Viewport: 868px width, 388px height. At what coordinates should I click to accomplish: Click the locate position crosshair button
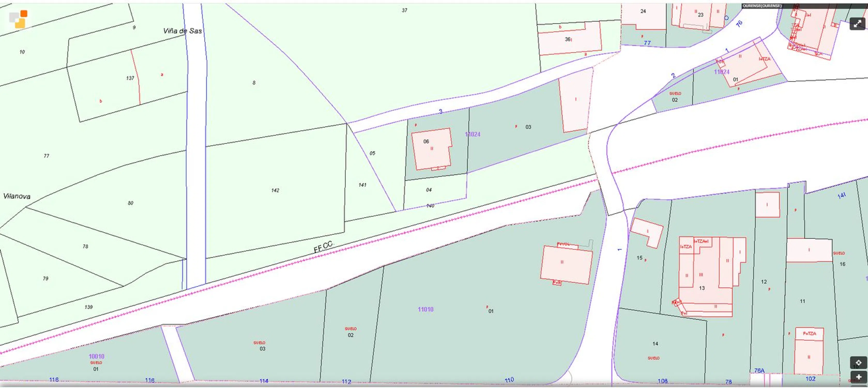tap(858, 363)
